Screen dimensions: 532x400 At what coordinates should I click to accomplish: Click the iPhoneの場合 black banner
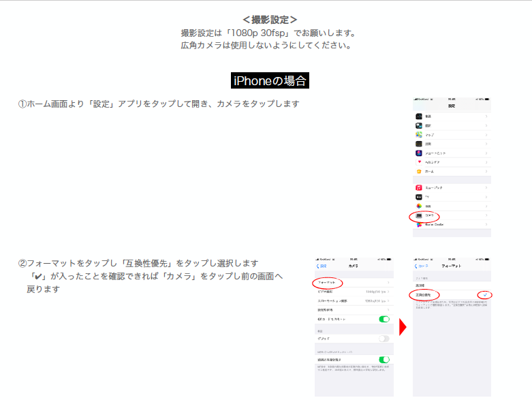coord(270,80)
